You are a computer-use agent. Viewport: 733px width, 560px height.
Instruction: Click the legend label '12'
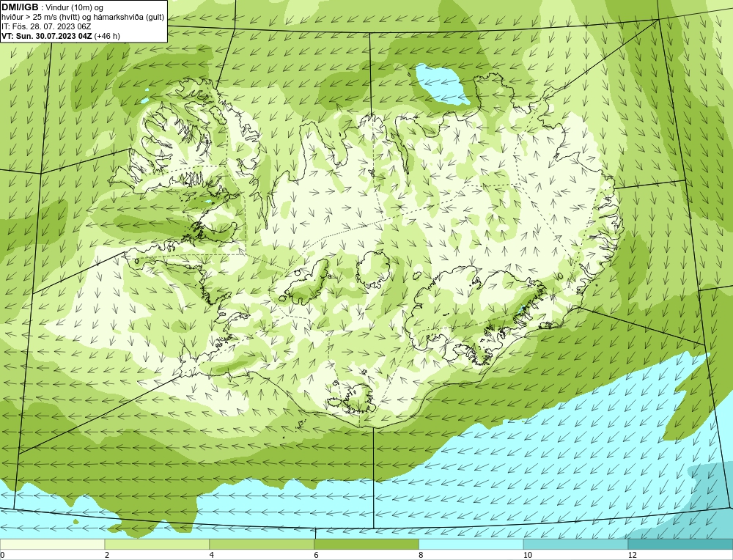tap(633, 555)
